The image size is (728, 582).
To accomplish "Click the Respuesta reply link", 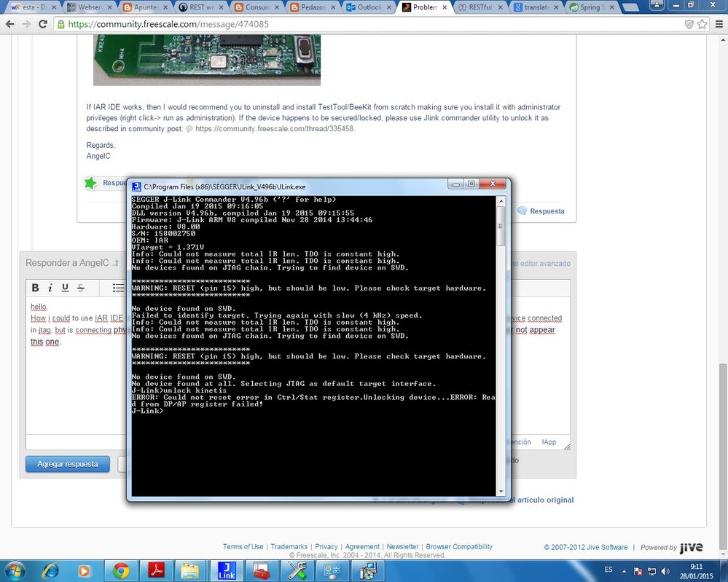I will [547, 211].
